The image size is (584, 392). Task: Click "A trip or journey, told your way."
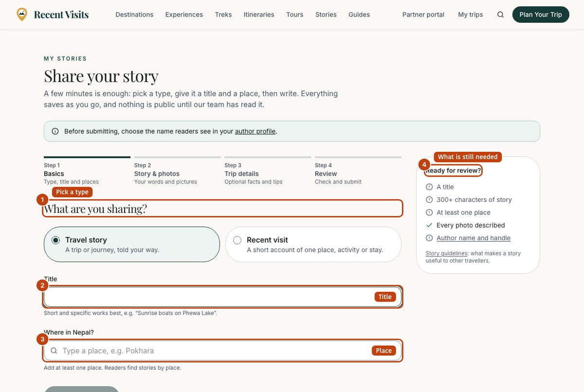(x=112, y=250)
